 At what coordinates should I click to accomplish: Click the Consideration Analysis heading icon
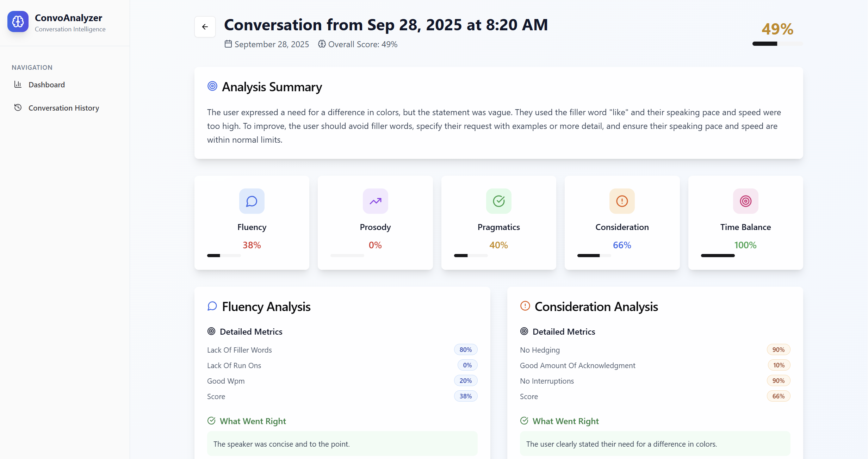pos(525,306)
